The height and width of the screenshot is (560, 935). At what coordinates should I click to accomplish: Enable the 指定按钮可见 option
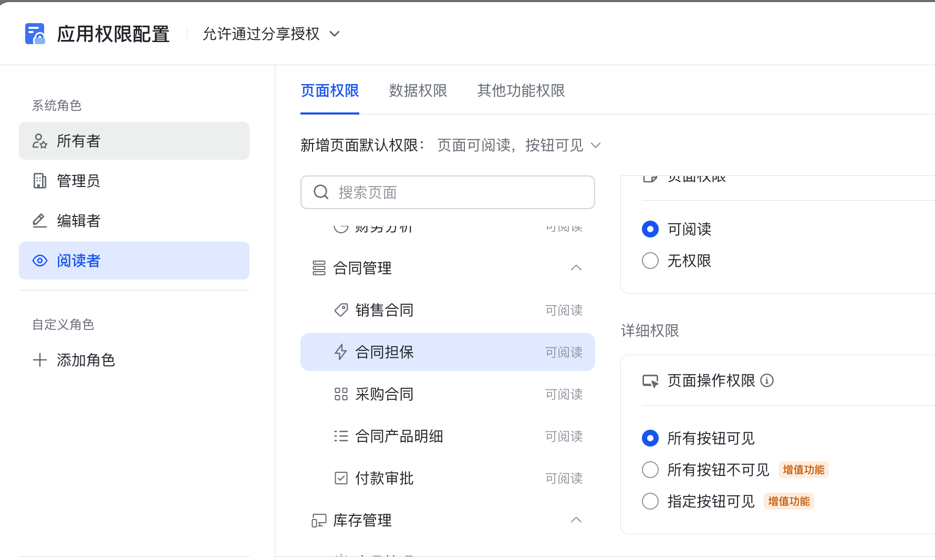[x=650, y=501]
